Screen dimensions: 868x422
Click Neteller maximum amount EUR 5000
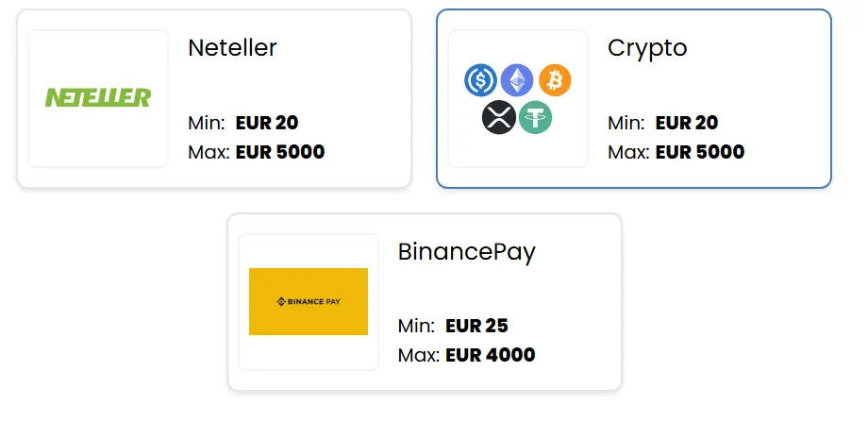279,152
